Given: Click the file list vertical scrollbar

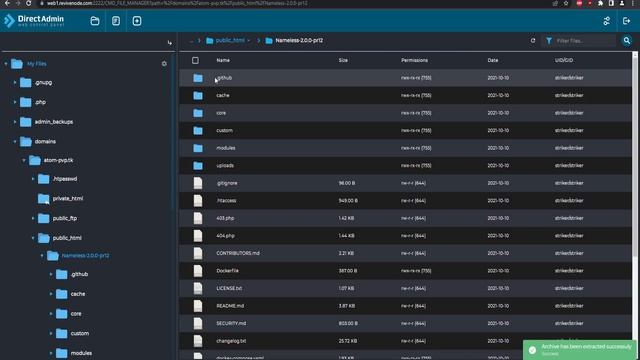Looking at the screenshot, I should [635, 157].
